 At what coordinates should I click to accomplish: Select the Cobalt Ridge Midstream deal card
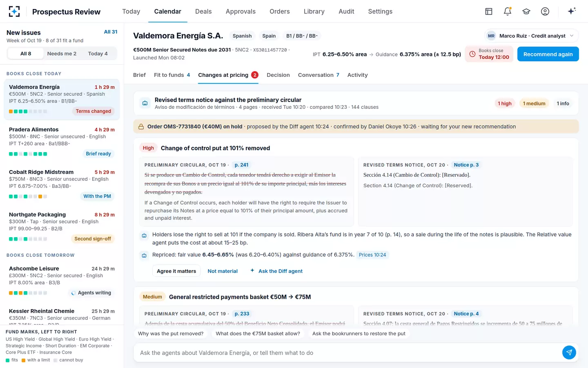tap(62, 184)
